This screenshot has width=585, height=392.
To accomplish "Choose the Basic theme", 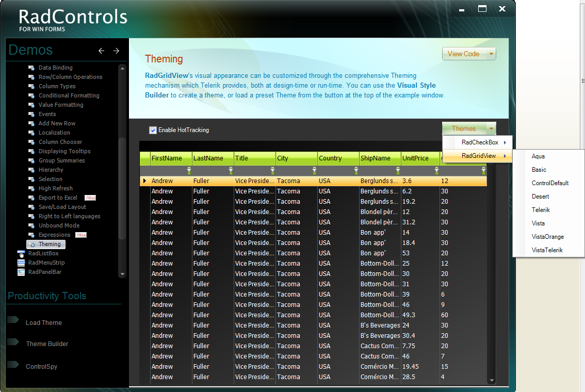I will (539, 170).
